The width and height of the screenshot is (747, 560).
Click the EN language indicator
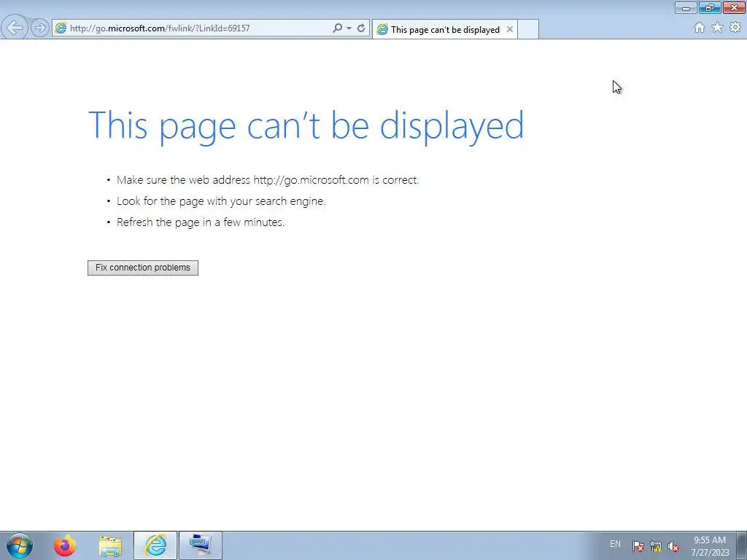(615, 544)
